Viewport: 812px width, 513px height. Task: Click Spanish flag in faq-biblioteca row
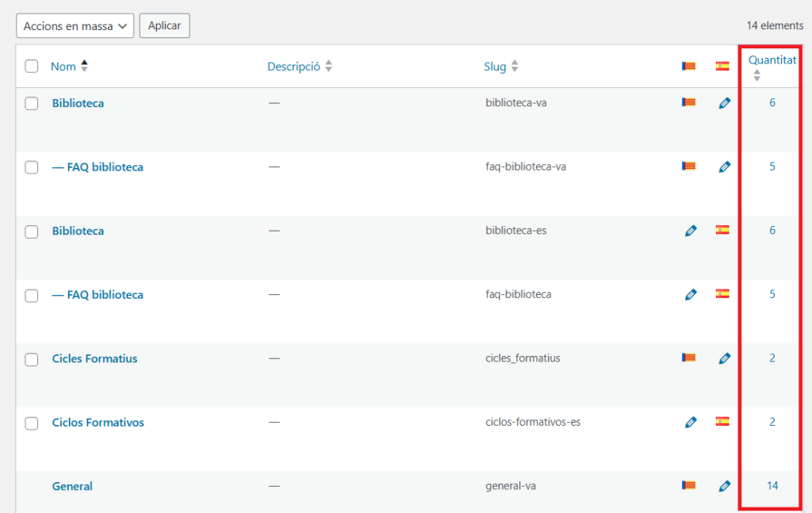pos(722,294)
